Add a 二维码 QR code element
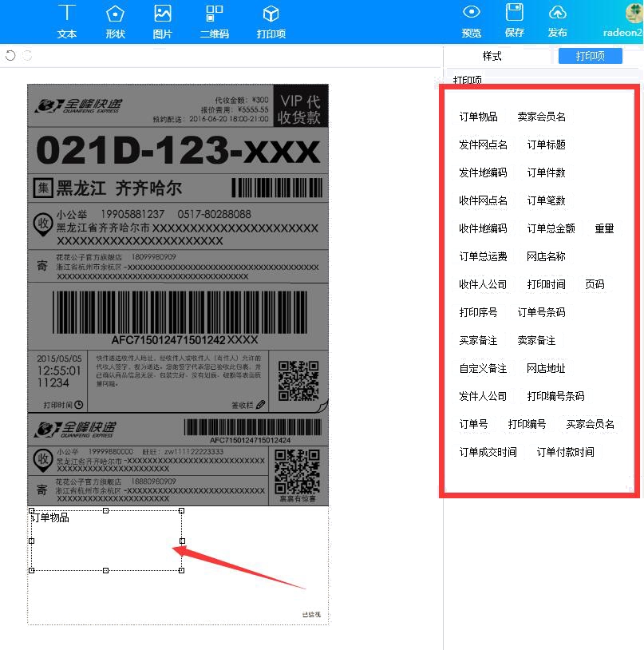 [214, 21]
